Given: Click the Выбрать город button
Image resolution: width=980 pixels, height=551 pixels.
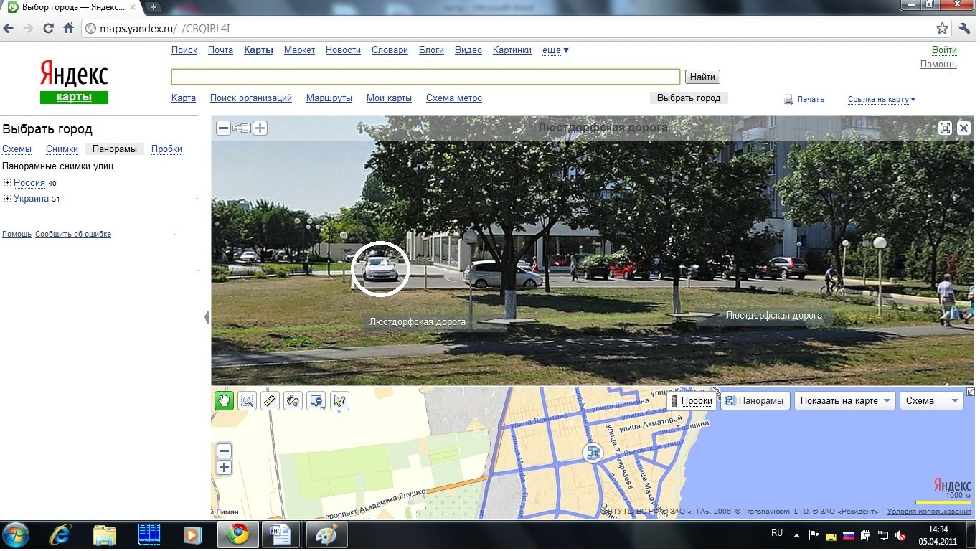Looking at the screenshot, I should [x=689, y=98].
